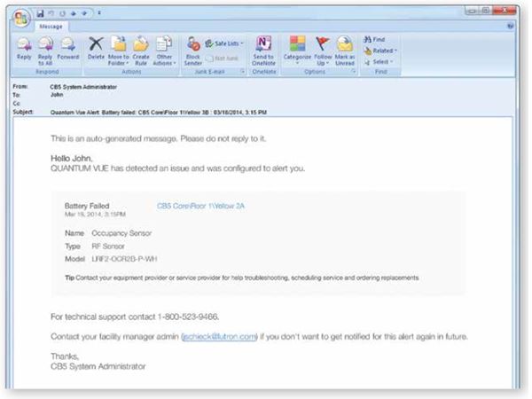Open the Other Actions menu
Viewport: 532px width, 399px height.
(x=164, y=51)
